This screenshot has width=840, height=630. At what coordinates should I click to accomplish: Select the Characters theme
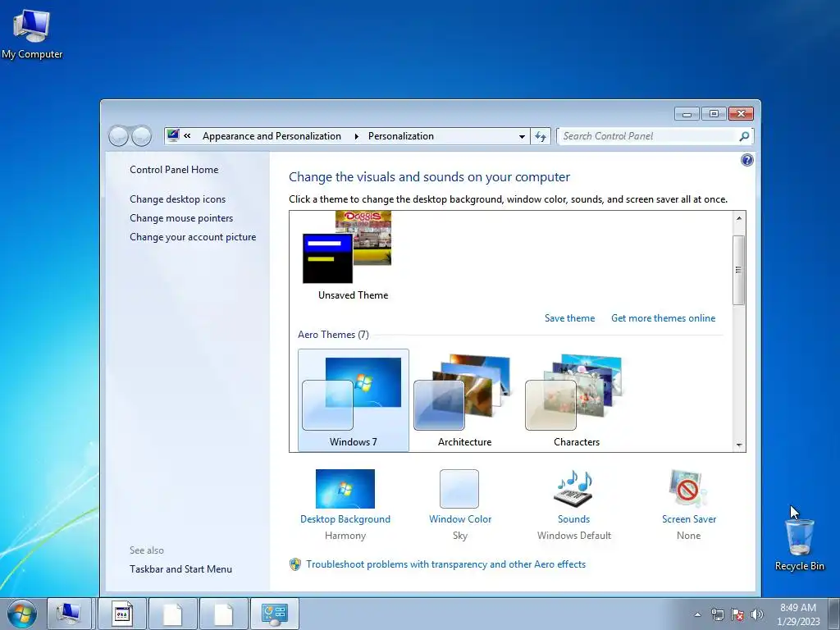click(577, 400)
